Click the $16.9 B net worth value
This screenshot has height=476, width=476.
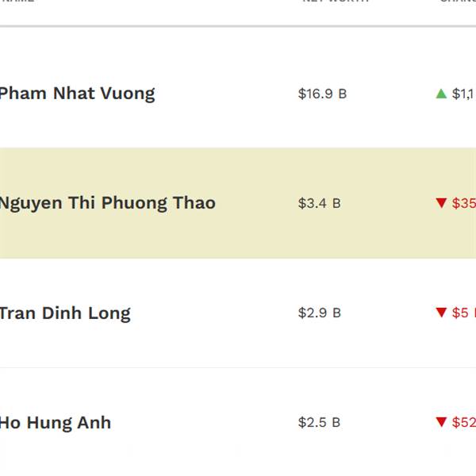[x=322, y=94]
